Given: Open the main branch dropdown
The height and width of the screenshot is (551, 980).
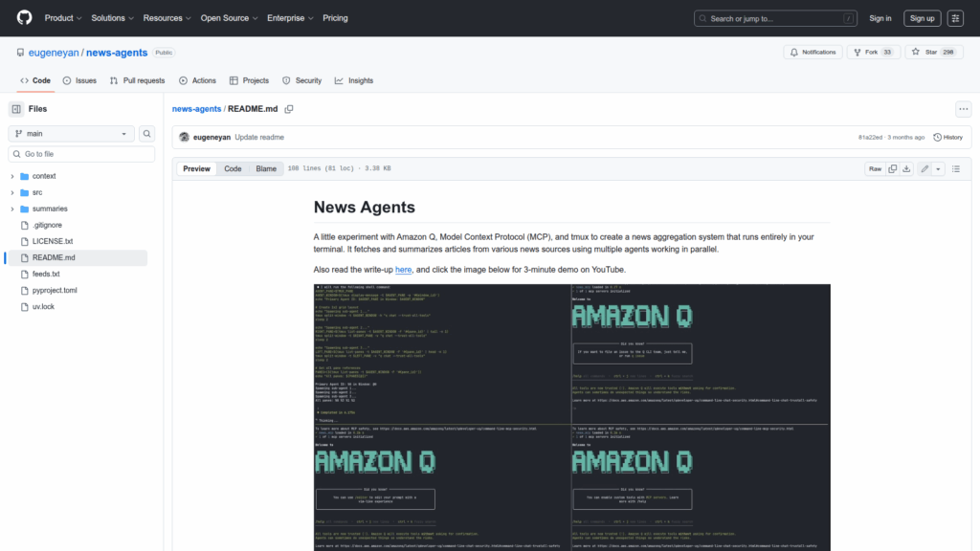Looking at the screenshot, I should (x=72, y=134).
